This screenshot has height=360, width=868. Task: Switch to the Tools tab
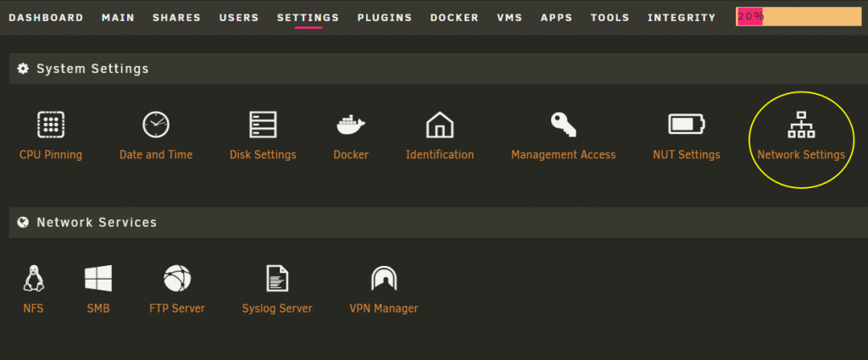610,18
